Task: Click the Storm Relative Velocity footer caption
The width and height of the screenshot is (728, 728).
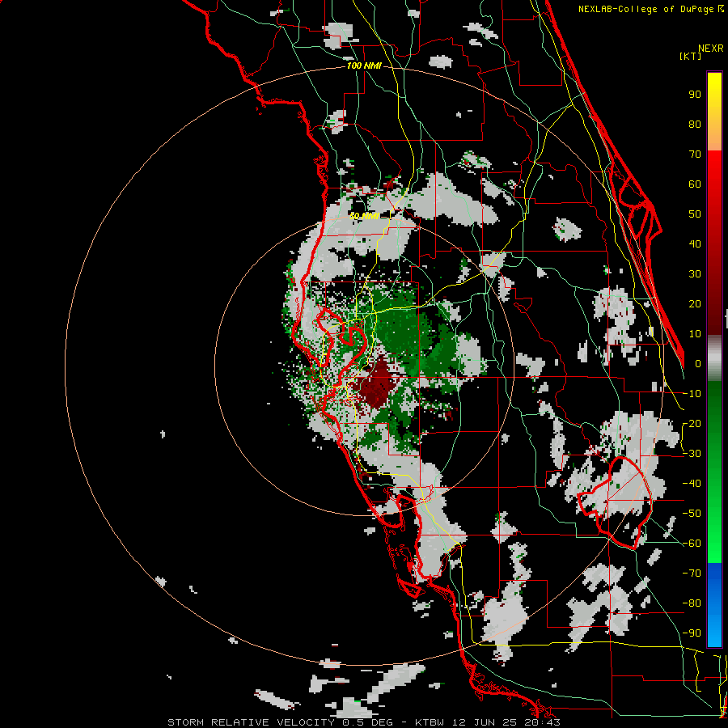Action: pyautogui.click(x=364, y=722)
